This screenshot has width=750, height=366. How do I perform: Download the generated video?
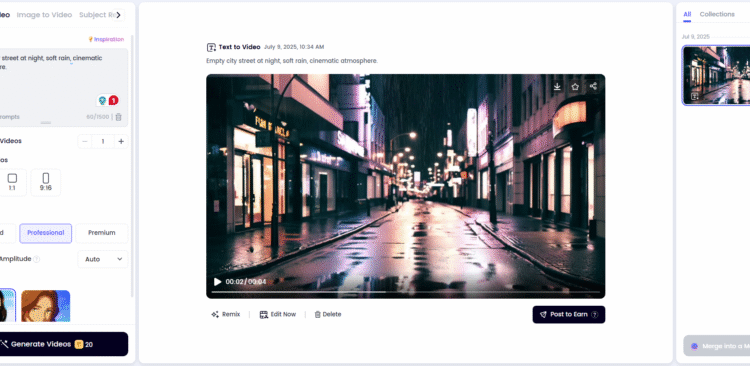tap(557, 87)
